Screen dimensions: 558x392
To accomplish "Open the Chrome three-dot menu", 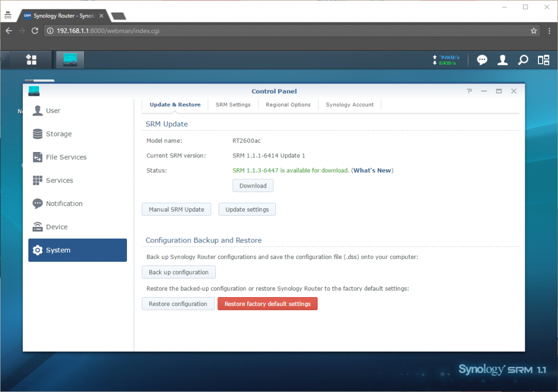I will point(549,31).
